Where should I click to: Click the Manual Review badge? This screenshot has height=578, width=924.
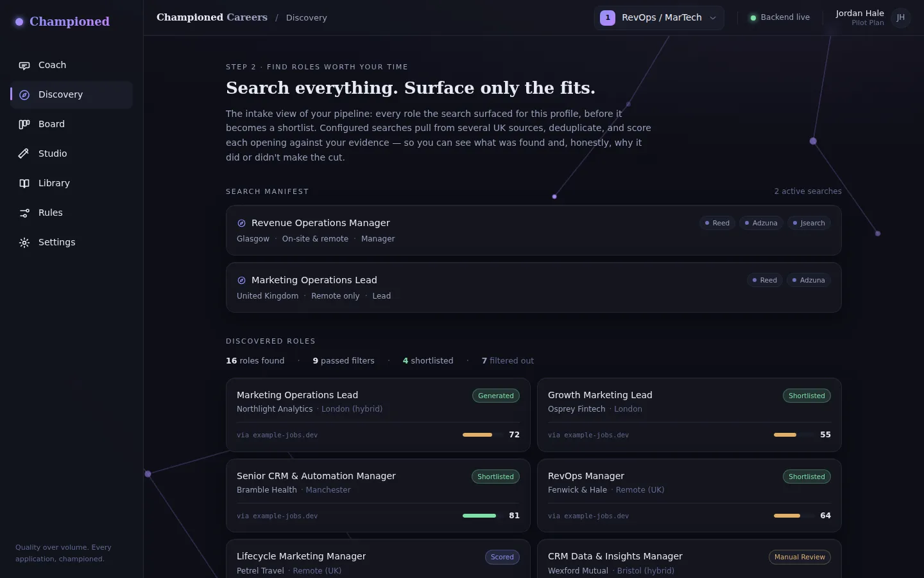800,557
